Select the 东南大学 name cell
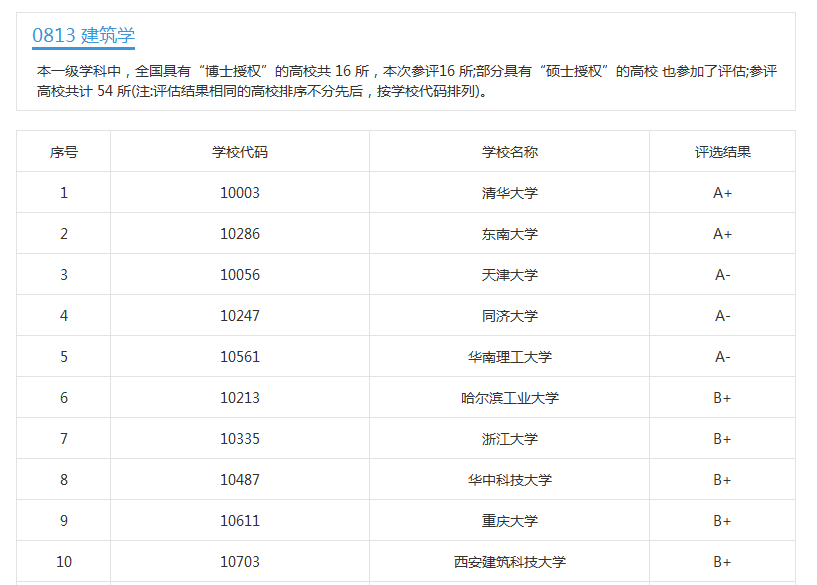The height and width of the screenshot is (585, 817). coord(509,234)
